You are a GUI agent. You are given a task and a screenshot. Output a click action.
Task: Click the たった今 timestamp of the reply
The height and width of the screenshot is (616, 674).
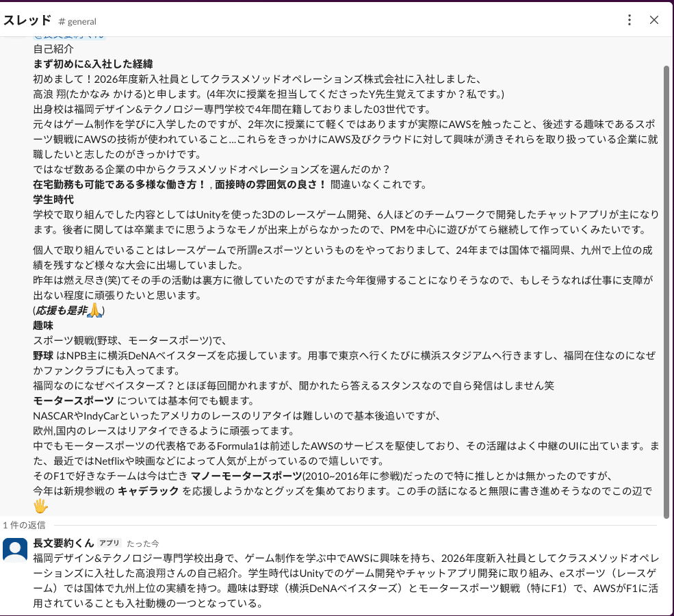click(x=143, y=543)
